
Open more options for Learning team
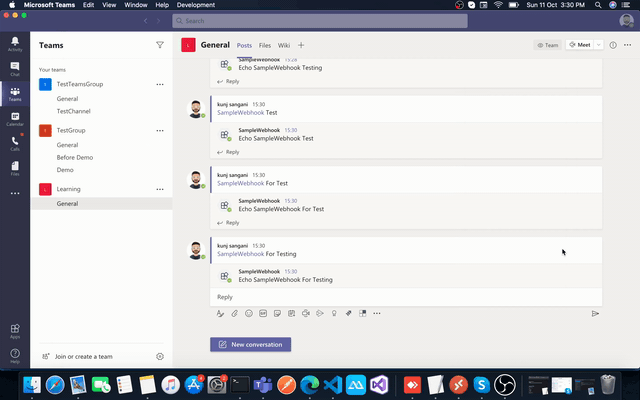[x=160, y=189]
